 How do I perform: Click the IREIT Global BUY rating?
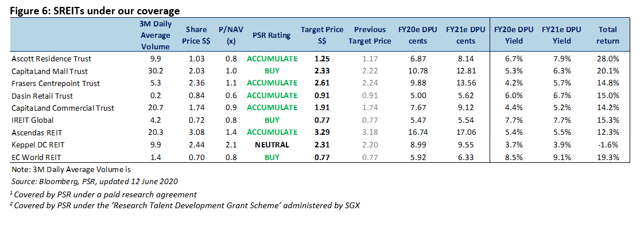pyautogui.click(x=271, y=120)
